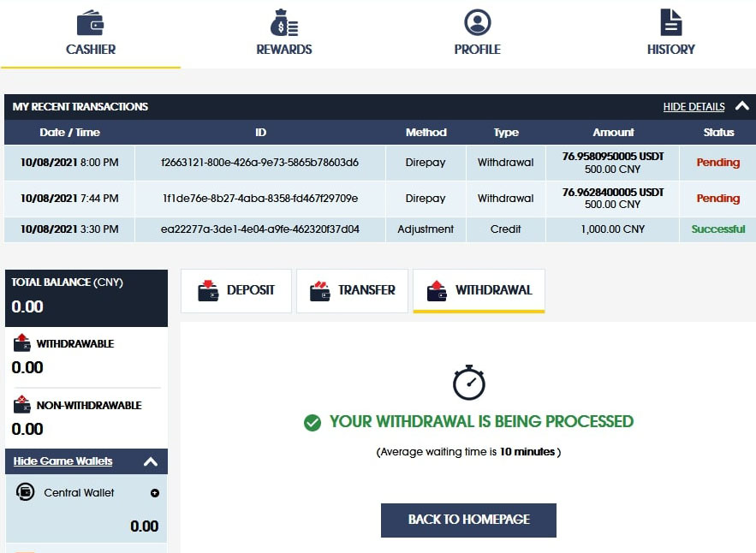Select the Withdrawal tab

tap(479, 290)
